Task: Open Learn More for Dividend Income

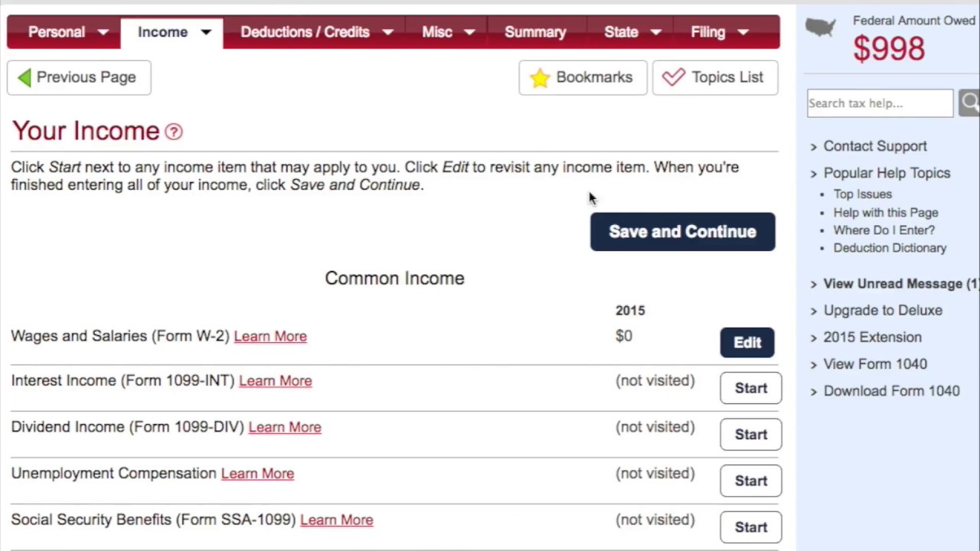Action: (x=285, y=427)
